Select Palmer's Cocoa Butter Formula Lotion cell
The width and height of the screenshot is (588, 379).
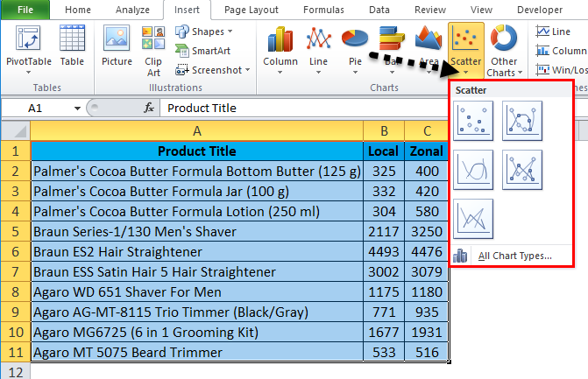(x=197, y=212)
